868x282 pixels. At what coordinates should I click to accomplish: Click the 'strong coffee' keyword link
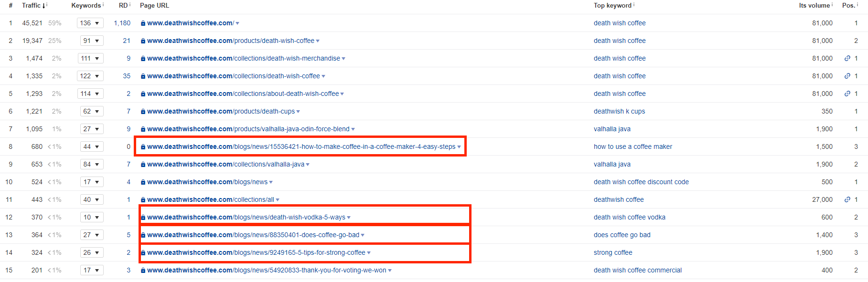point(613,252)
